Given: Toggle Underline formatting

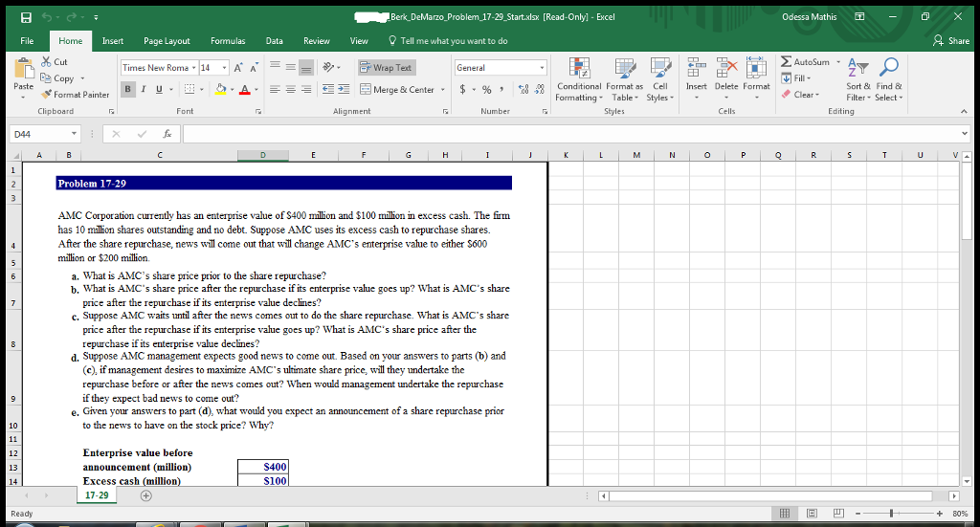Looking at the screenshot, I should [159, 89].
